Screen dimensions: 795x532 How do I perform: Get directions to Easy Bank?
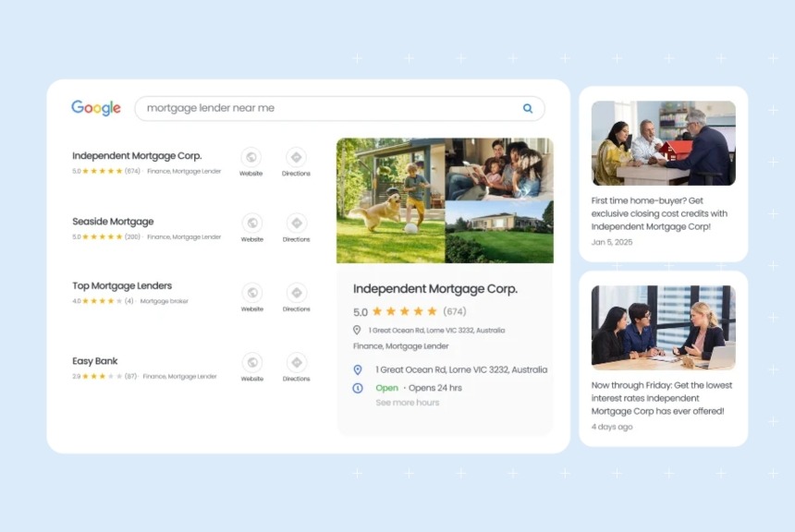297,363
